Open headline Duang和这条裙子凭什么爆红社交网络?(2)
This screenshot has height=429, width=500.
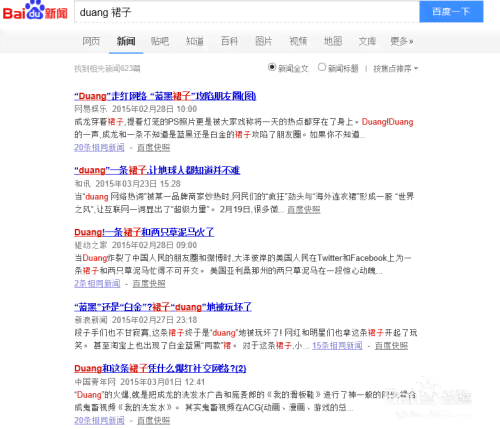160,369
